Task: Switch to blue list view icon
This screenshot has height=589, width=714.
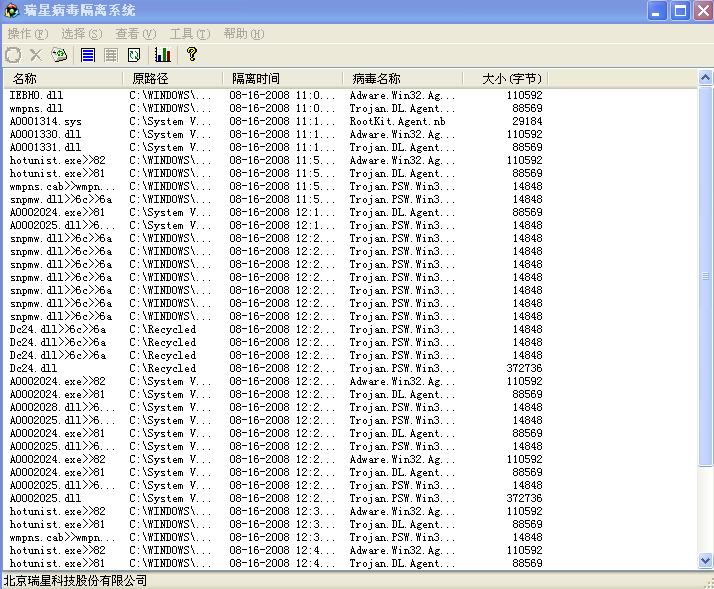Action: click(x=88, y=55)
